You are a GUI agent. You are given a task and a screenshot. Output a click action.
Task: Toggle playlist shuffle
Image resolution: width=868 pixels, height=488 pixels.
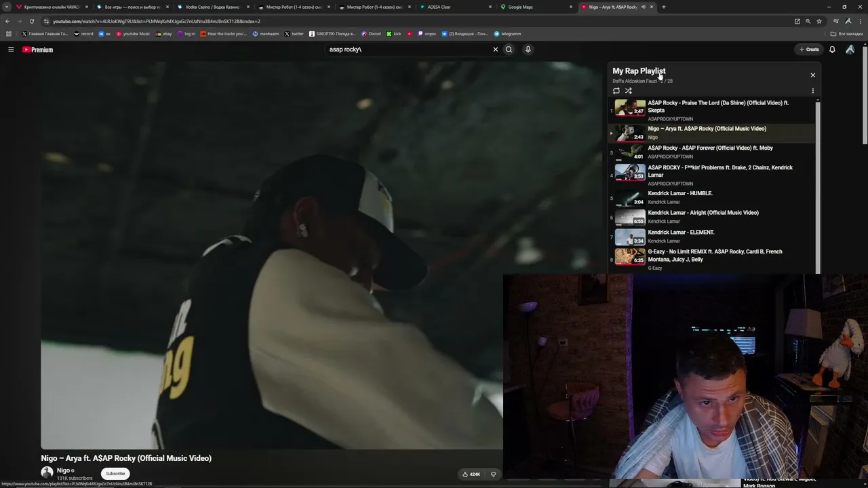pos(629,91)
